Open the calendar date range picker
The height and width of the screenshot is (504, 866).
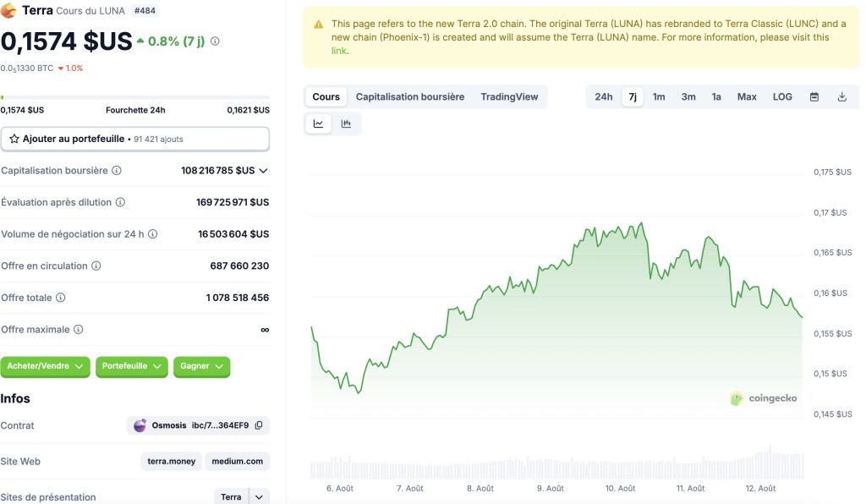(x=814, y=96)
